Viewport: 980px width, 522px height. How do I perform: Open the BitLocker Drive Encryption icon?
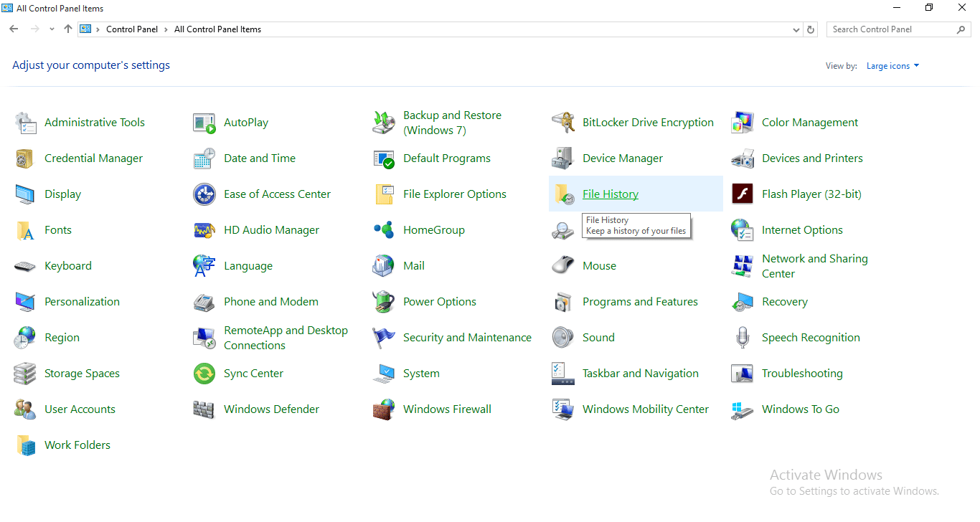pyautogui.click(x=563, y=123)
